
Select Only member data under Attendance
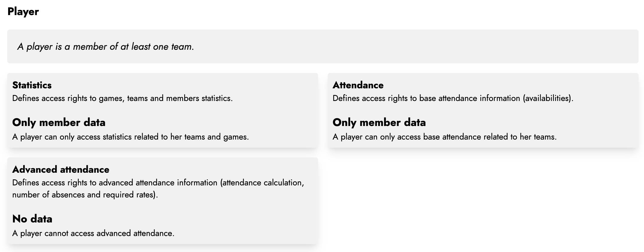point(379,122)
